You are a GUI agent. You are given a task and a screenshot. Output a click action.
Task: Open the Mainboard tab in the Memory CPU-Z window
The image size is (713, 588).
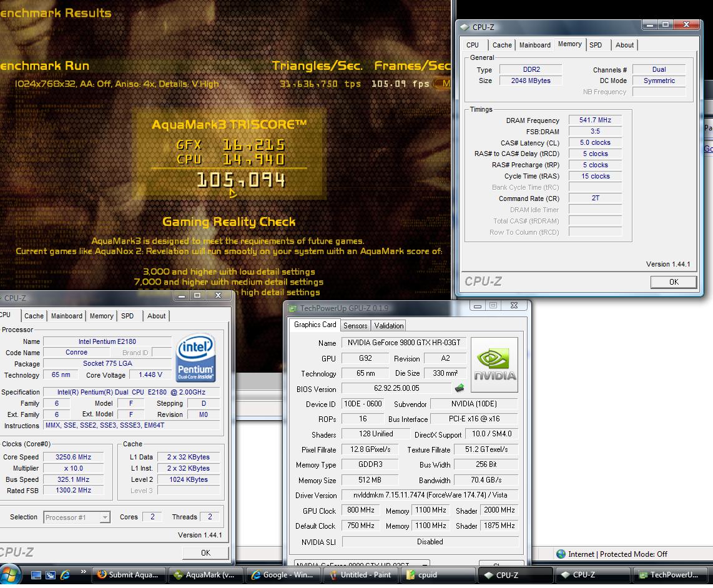(534, 45)
